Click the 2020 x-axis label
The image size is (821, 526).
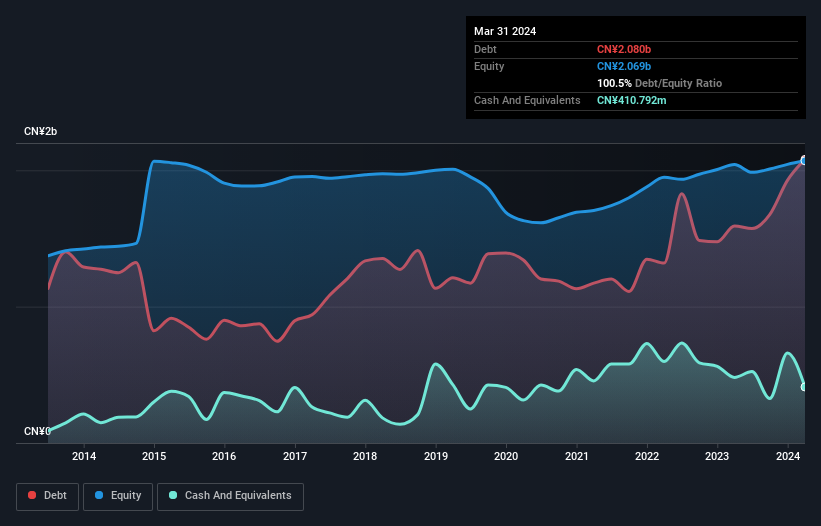[x=506, y=456]
